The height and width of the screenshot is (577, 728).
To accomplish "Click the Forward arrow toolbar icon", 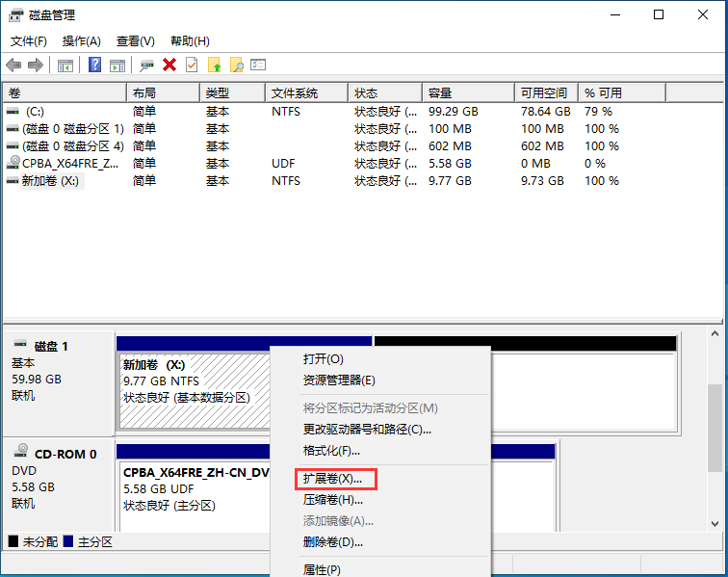I will point(36,66).
